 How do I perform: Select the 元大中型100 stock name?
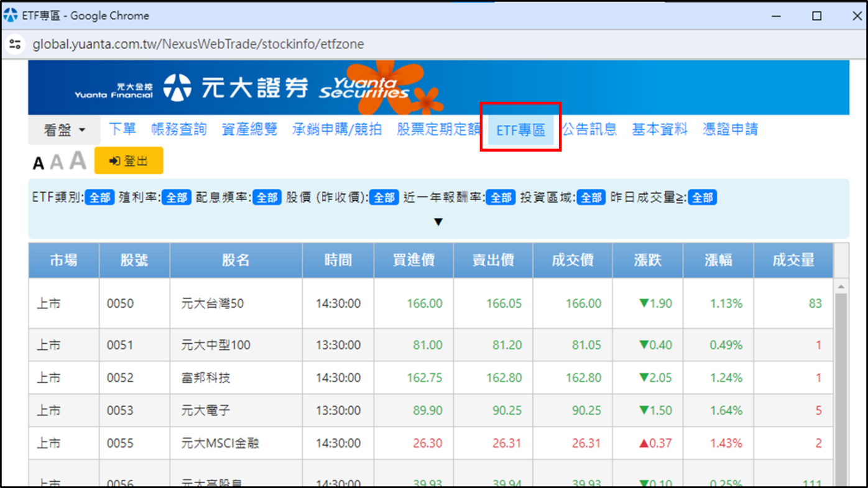[x=216, y=345]
